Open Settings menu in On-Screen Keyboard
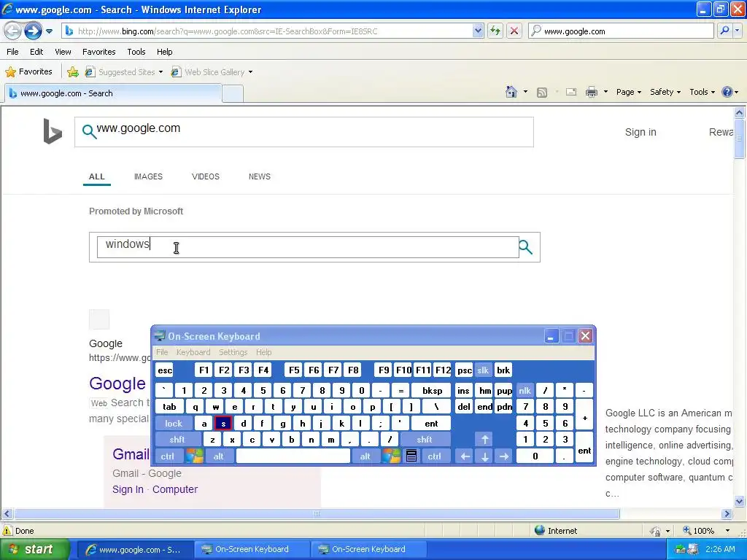The image size is (747, 560). [233, 352]
